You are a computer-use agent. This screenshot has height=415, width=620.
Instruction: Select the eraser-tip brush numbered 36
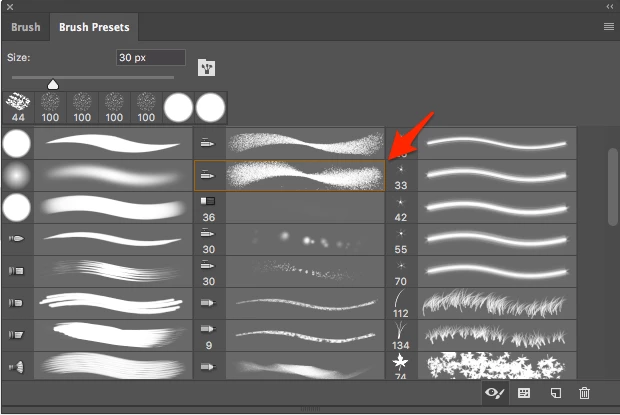pos(289,208)
